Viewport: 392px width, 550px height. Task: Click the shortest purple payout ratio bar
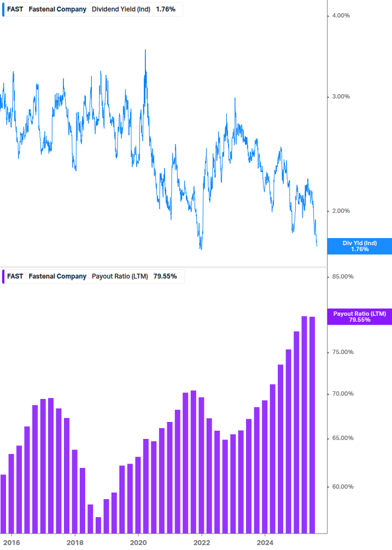pyautogui.click(x=98, y=525)
